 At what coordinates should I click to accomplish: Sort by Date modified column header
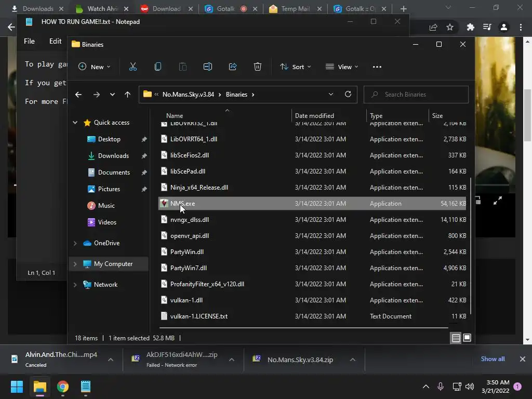pos(314,116)
